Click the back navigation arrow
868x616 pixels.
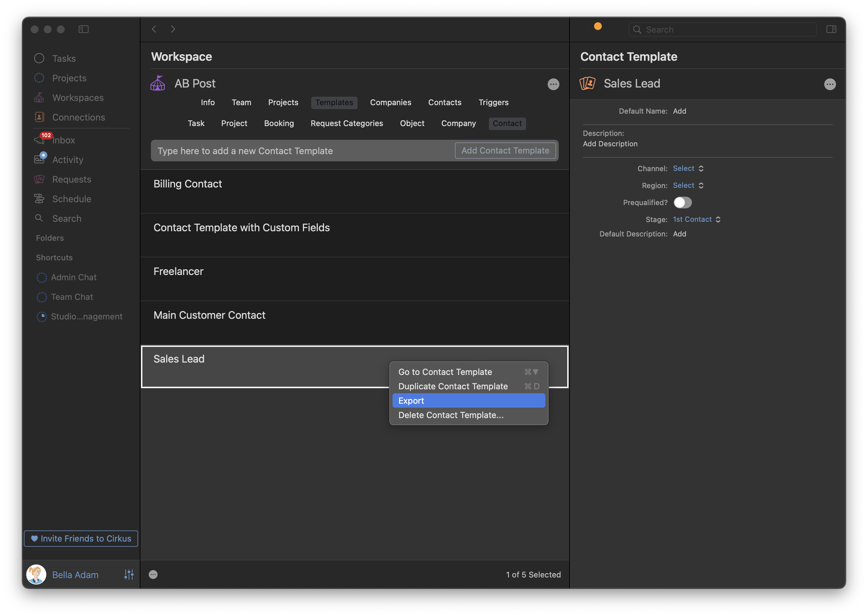pos(154,29)
